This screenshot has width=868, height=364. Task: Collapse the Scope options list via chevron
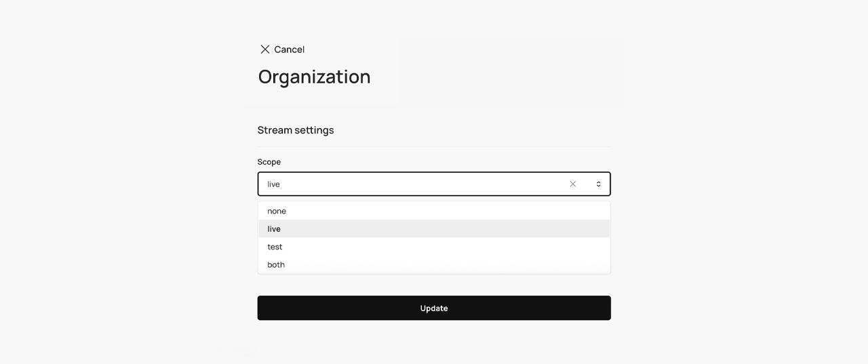598,184
